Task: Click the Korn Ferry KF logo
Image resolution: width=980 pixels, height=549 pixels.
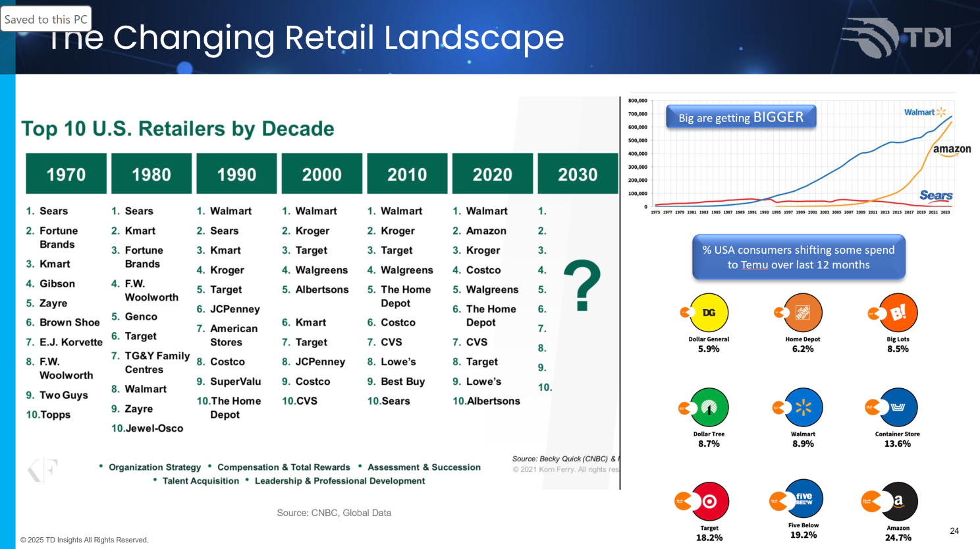Action: point(43,470)
